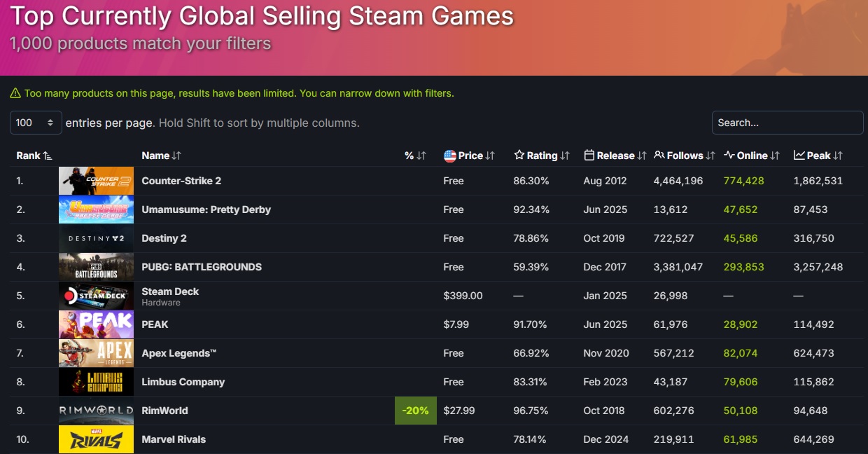Click the Online pulse icon

click(729, 156)
